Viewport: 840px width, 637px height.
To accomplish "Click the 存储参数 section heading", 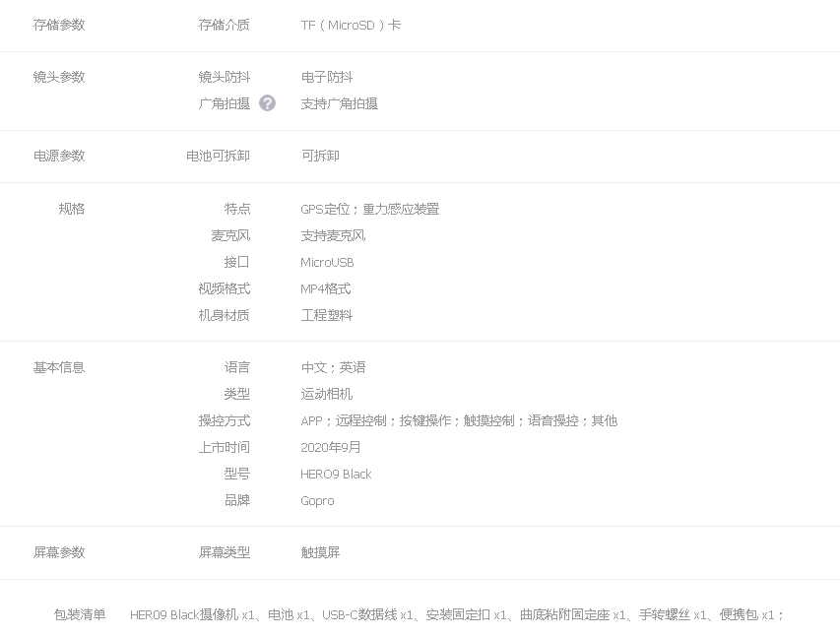I will click(59, 26).
